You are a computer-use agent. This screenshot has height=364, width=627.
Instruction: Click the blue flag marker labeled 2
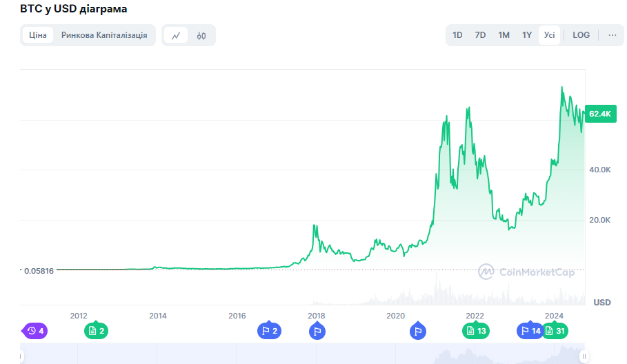[x=269, y=330]
